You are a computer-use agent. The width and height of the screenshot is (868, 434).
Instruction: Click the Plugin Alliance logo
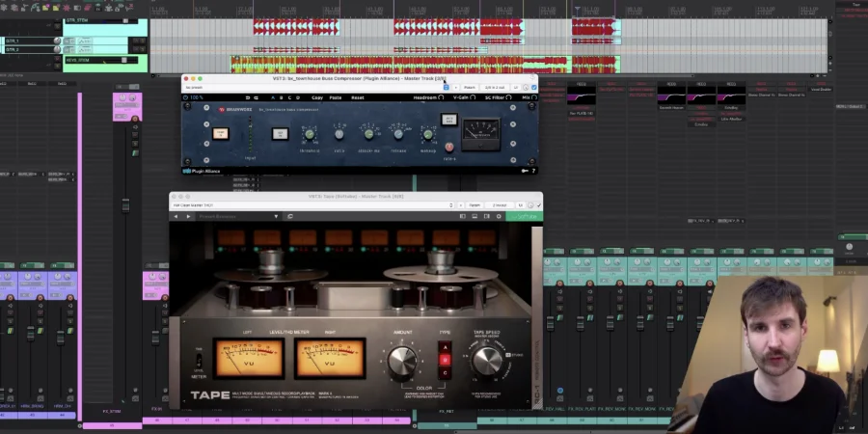(202, 171)
